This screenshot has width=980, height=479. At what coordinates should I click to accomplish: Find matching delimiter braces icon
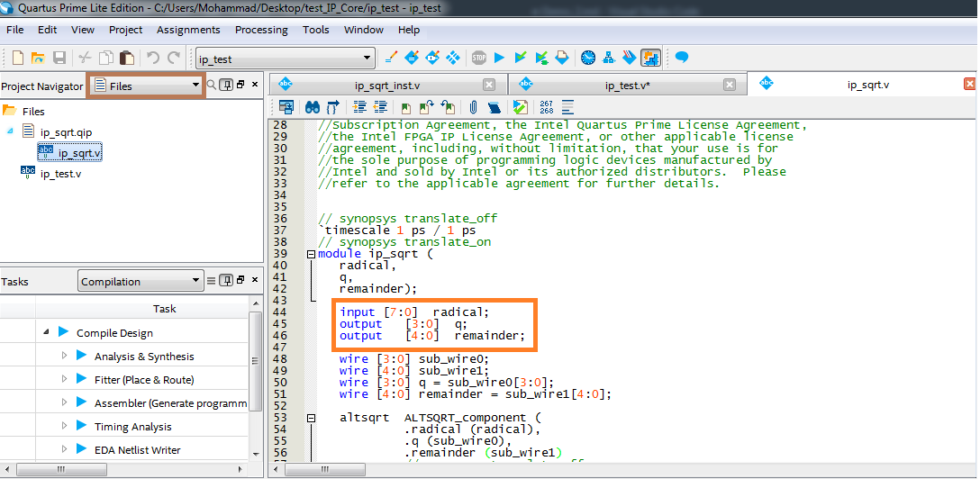coord(333,107)
